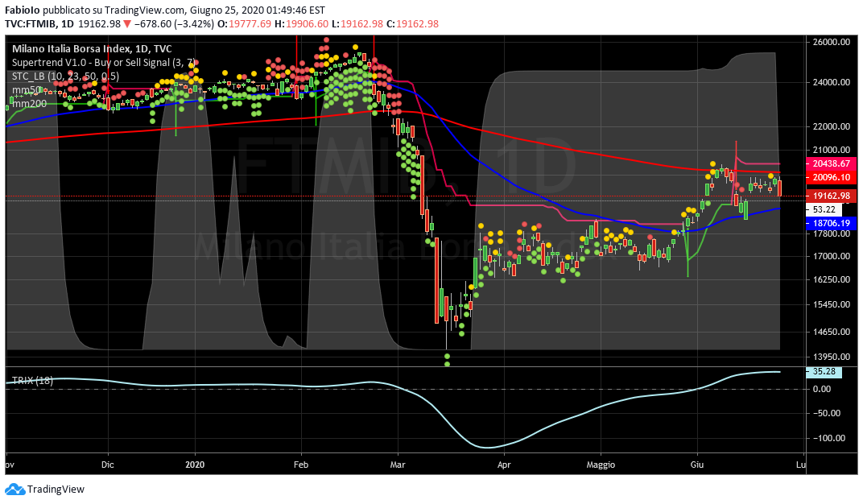
Task: Select the STC_LB indicator label
Action: coord(65,76)
